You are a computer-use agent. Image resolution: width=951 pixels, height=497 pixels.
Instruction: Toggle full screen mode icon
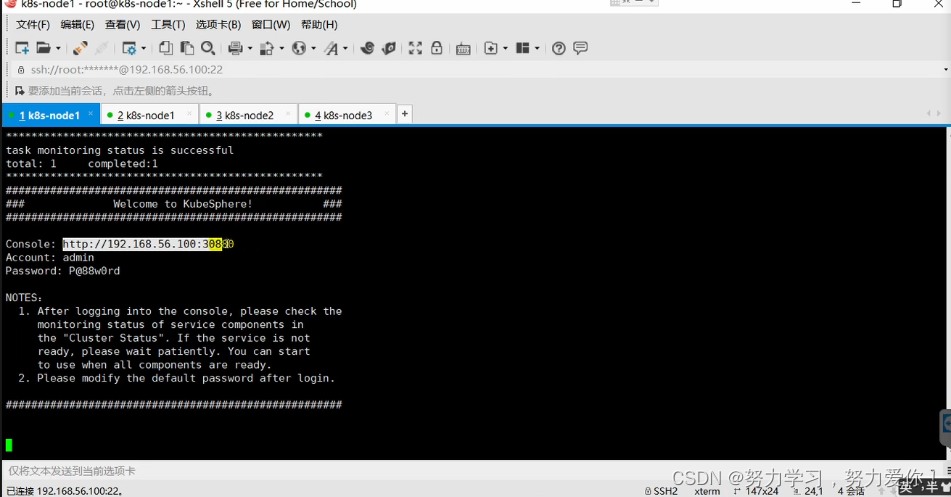pyautogui.click(x=415, y=48)
